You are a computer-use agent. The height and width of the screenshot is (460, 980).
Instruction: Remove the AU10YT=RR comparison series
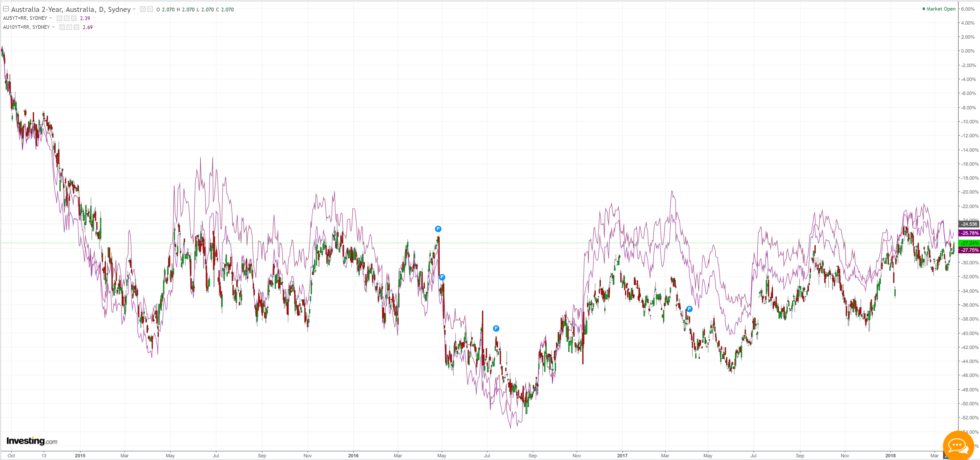pos(76,27)
